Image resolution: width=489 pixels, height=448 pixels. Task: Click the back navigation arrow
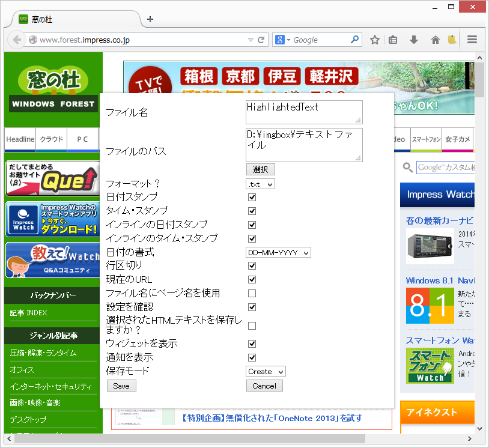click(x=16, y=40)
